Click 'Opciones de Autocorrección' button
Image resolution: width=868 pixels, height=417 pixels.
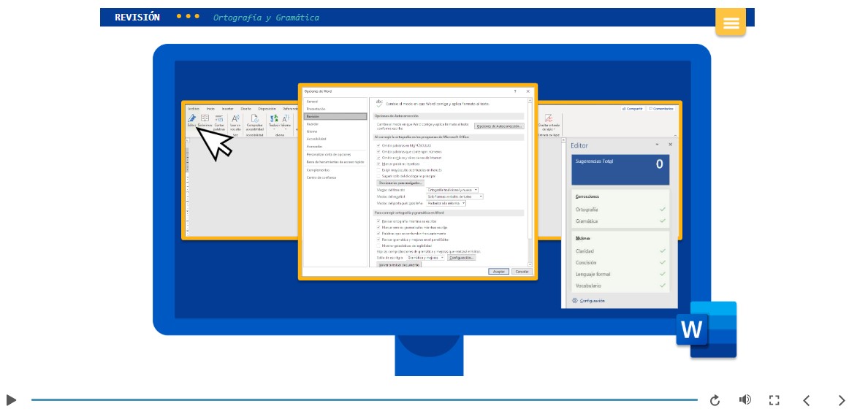(x=499, y=126)
